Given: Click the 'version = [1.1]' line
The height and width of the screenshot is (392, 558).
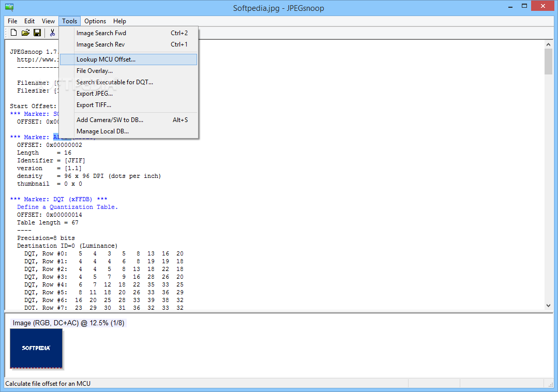Looking at the screenshot, I should tap(50, 168).
